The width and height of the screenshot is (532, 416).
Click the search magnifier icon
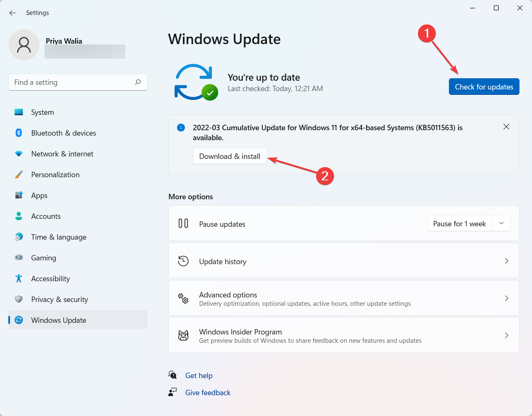point(138,82)
